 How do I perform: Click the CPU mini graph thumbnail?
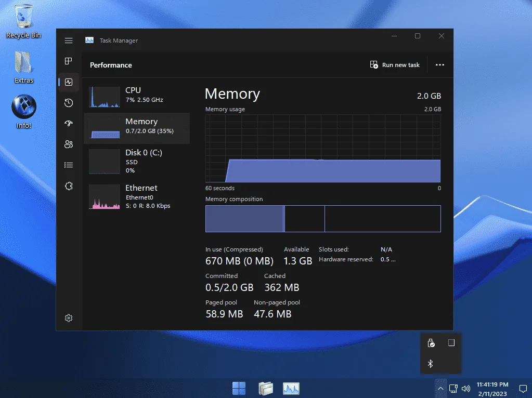pos(105,97)
